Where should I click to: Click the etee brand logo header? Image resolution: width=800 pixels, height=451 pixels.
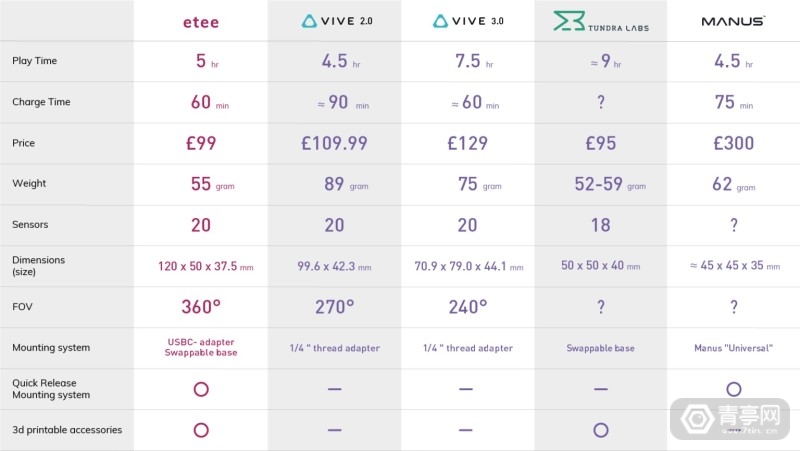tap(201, 22)
